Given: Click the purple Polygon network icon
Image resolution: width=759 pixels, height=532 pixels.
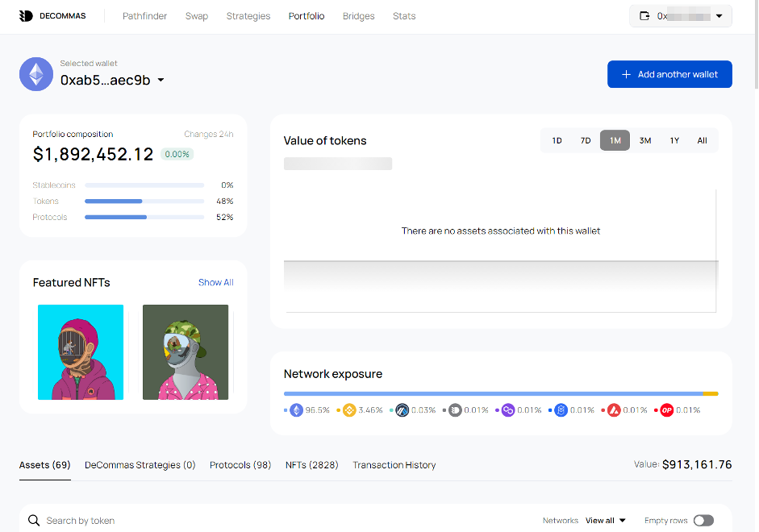Looking at the screenshot, I should pos(508,410).
